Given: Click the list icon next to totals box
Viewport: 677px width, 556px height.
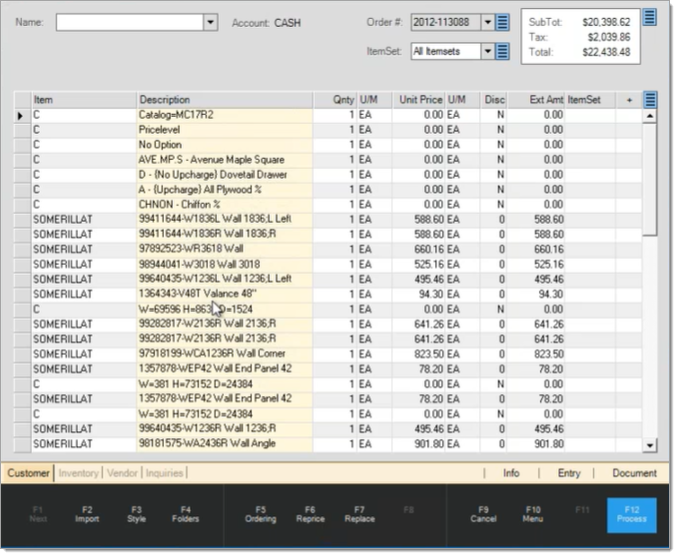Looking at the screenshot, I should point(649,17).
